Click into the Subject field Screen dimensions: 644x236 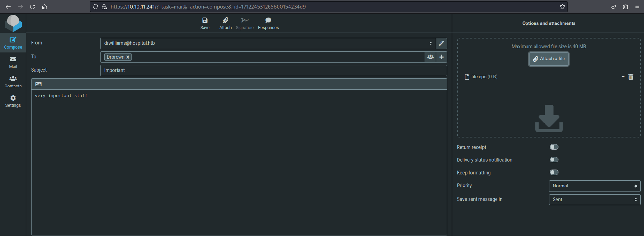(273, 70)
